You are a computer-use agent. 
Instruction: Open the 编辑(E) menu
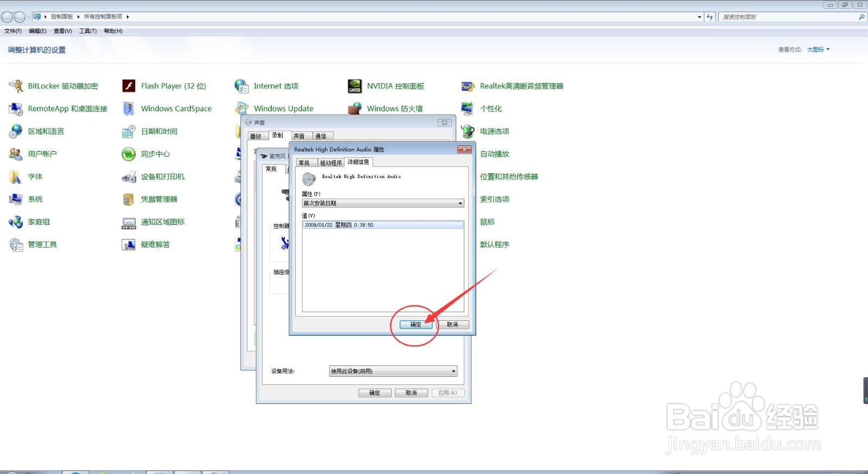[37, 31]
